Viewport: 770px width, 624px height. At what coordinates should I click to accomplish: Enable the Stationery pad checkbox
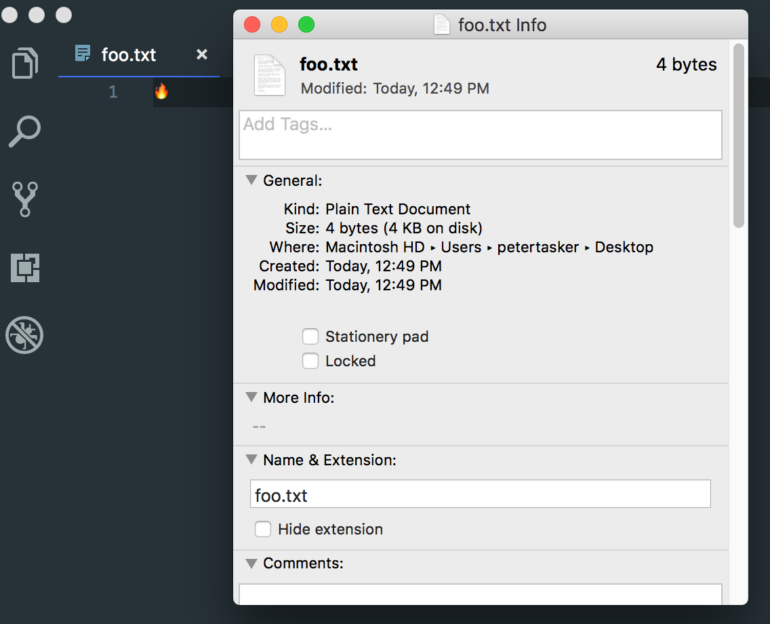point(311,337)
